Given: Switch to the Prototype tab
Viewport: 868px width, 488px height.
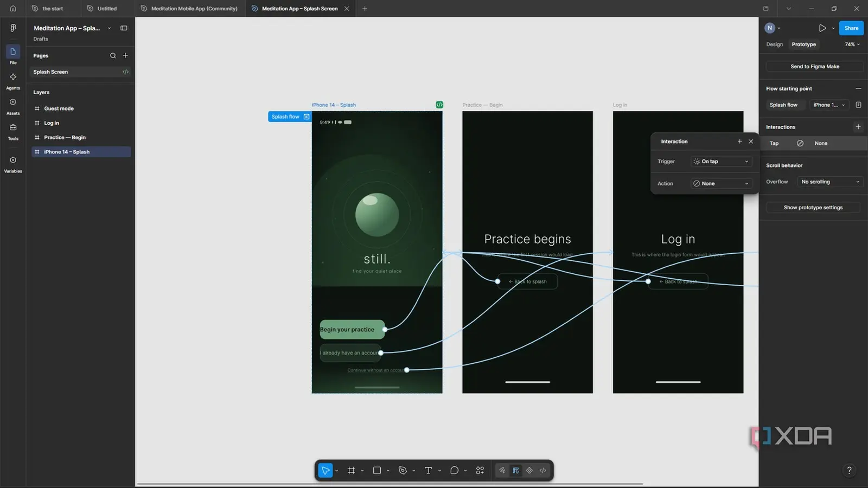Looking at the screenshot, I should [x=803, y=44].
